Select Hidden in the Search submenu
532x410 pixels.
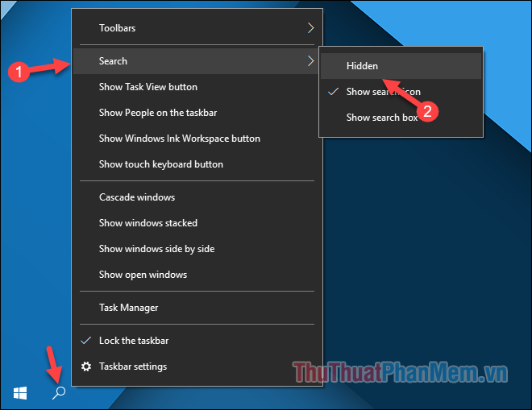click(401, 66)
